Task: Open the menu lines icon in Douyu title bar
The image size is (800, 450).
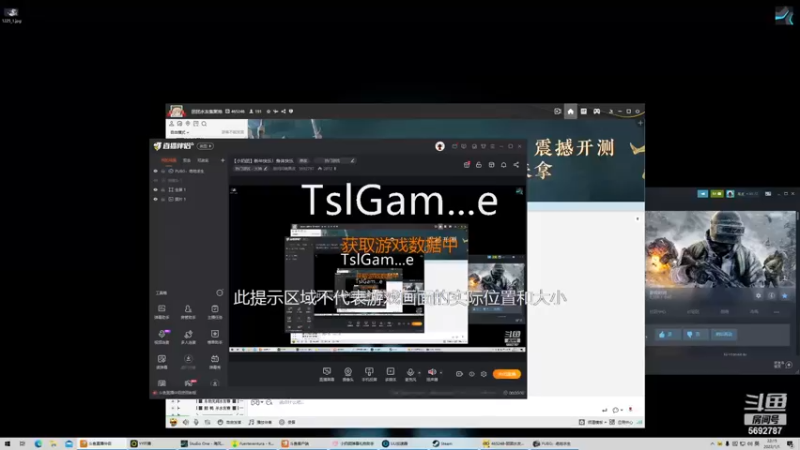Action: coord(492,146)
